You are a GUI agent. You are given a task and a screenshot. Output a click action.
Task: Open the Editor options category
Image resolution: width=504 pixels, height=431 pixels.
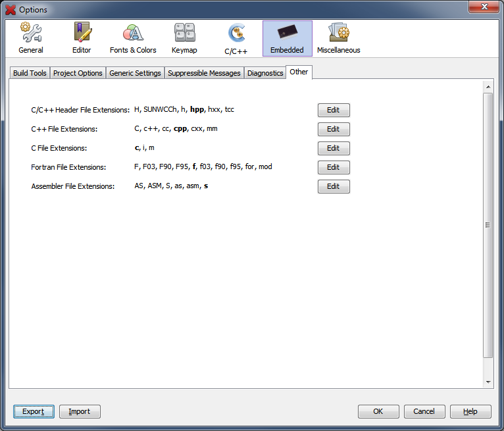pyautogui.click(x=82, y=38)
